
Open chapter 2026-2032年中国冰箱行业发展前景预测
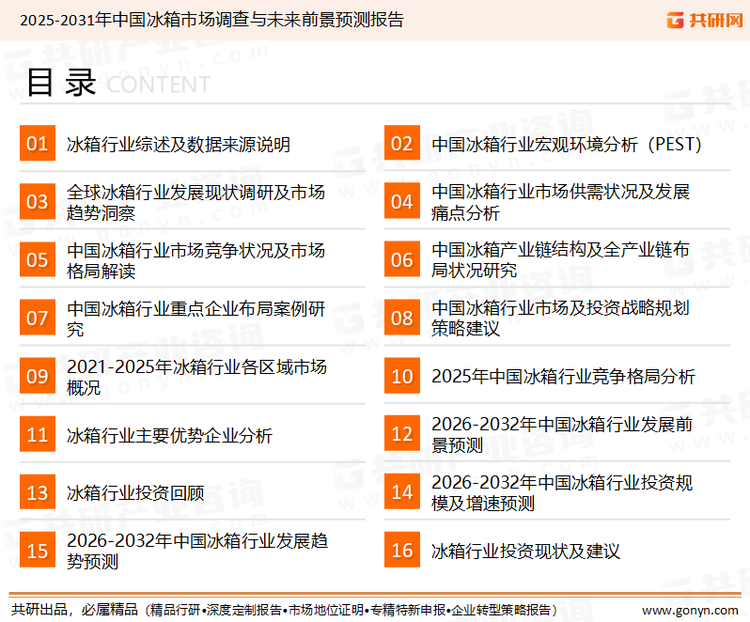click(x=562, y=434)
